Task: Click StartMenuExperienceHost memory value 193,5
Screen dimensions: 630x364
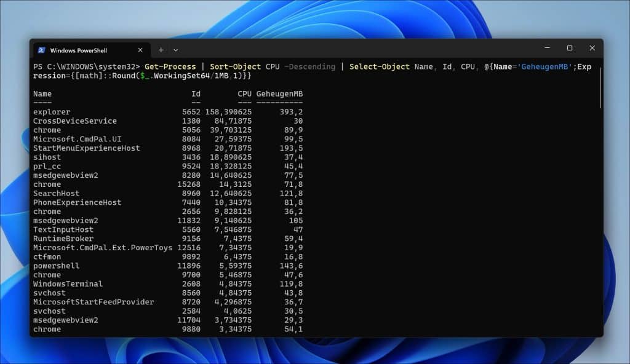Action: pos(291,148)
